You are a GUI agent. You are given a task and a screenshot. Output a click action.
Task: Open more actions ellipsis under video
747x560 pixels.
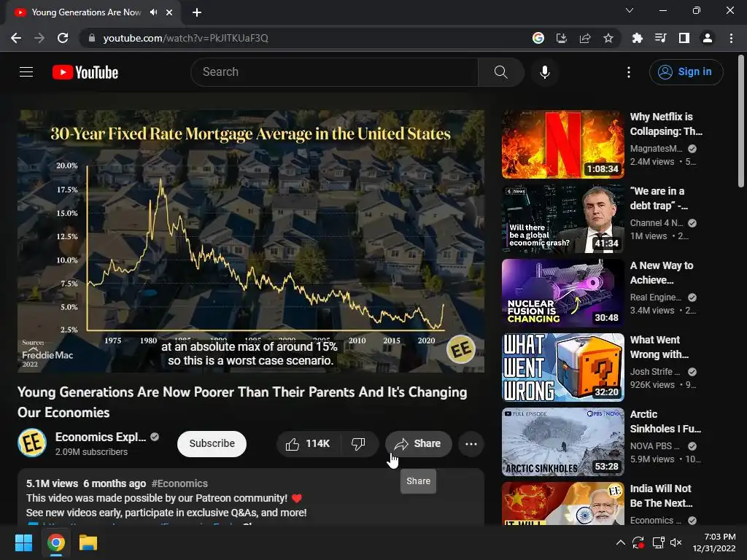(471, 444)
